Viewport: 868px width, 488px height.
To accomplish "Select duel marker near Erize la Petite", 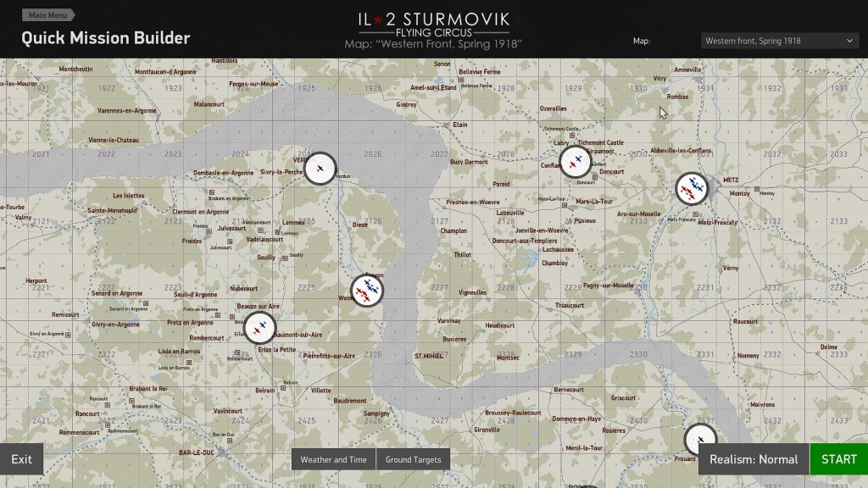I will pyautogui.click(x=259, y=328).
